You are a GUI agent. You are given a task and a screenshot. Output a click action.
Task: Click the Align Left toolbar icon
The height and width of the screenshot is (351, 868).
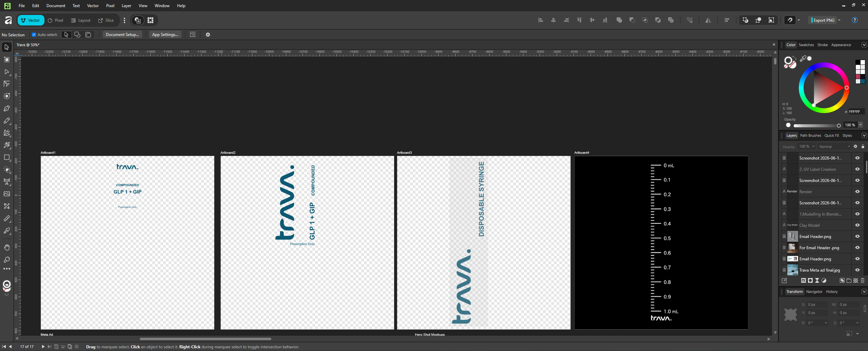541,20
